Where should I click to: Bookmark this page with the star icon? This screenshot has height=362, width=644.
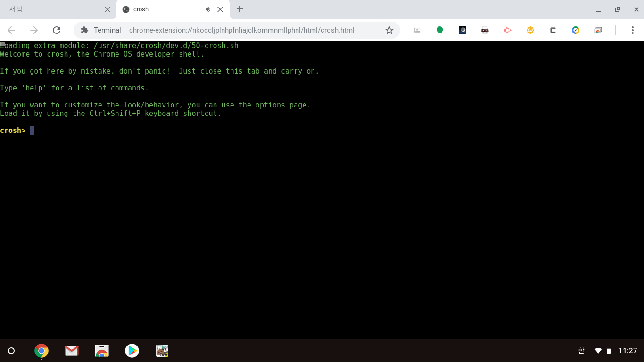tap(389, 30)
